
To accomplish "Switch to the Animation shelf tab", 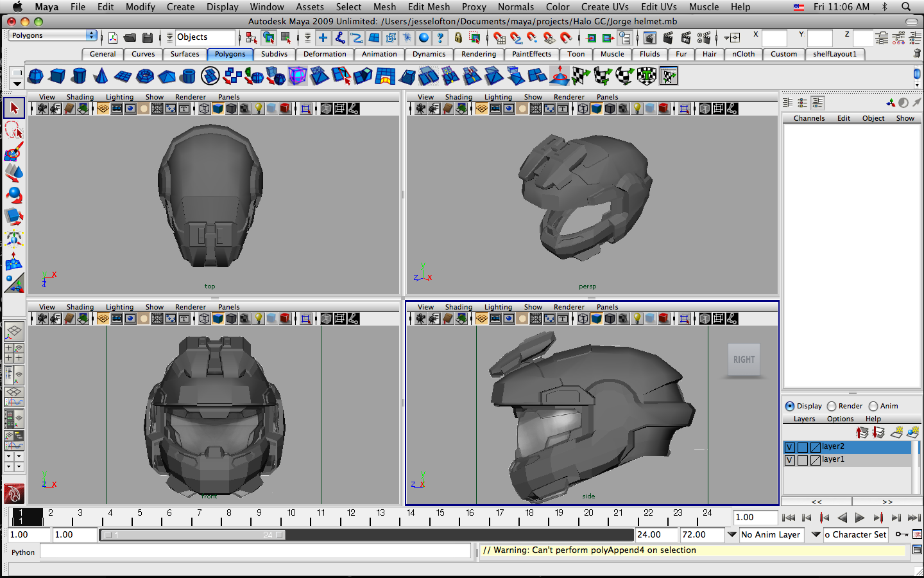I will tap(379, 55).
